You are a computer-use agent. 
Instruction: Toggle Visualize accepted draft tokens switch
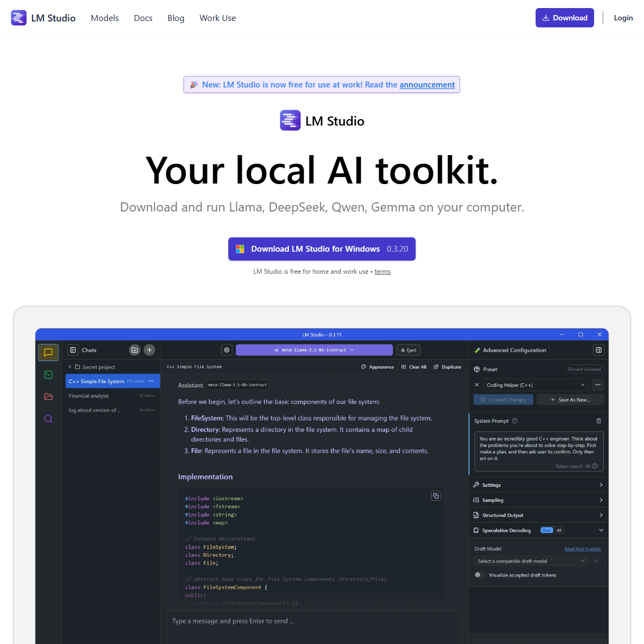tap(480, 575)
